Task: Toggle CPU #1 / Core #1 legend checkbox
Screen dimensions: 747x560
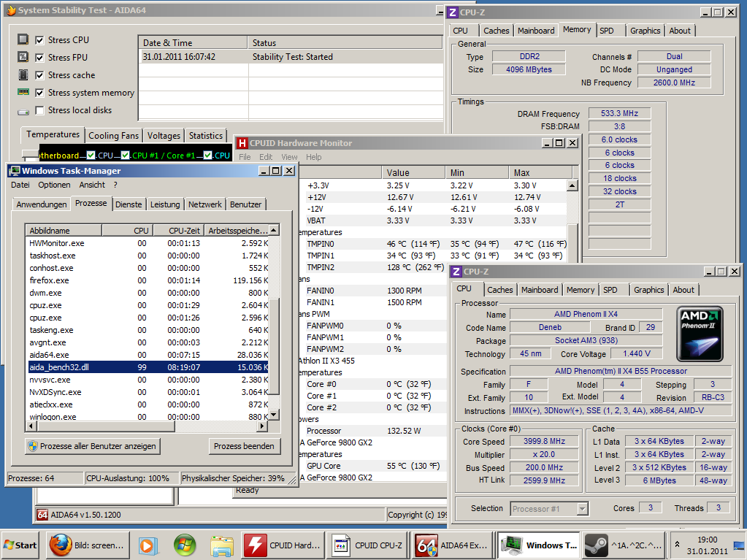Action: pos(126,156)
